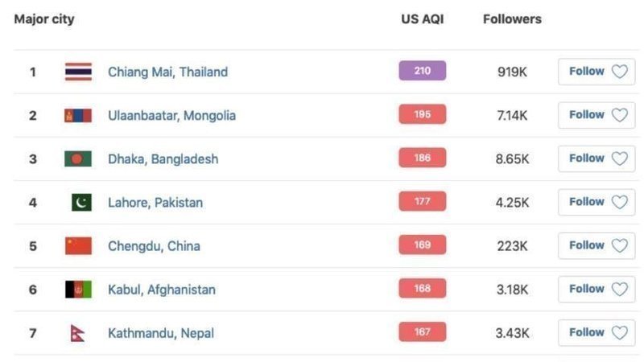Click the Bangladesh flag icon

point(78,158)
